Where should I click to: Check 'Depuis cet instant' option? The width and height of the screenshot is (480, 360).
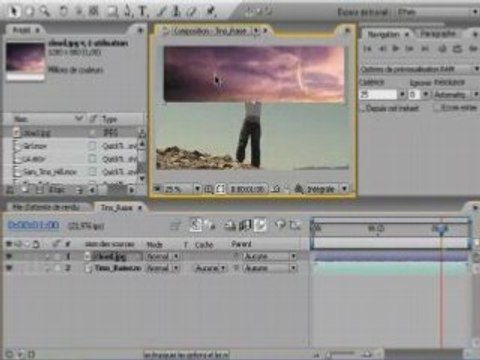coord(364,108)
